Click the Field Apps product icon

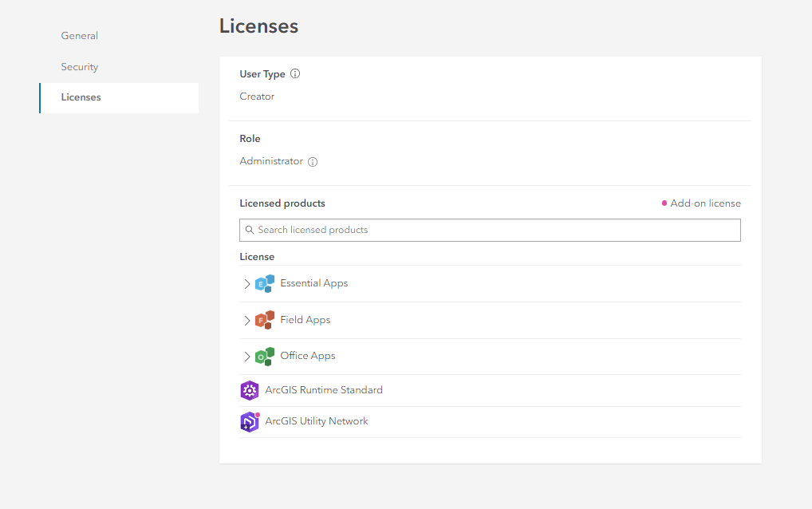click(x=264, y=319)
